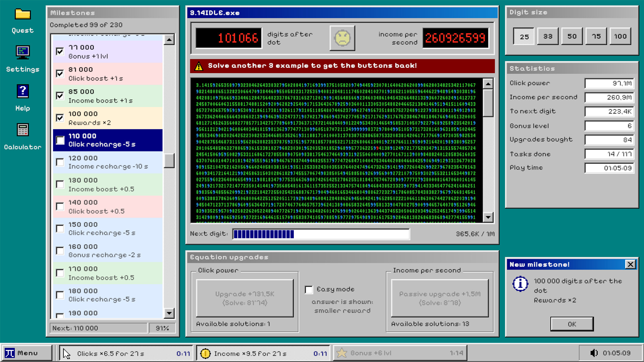Toggle the 100 000 Rewards x2 checkbox
Image resolution: width=644 pixels, height=362 pixels.
click(60, 118)
